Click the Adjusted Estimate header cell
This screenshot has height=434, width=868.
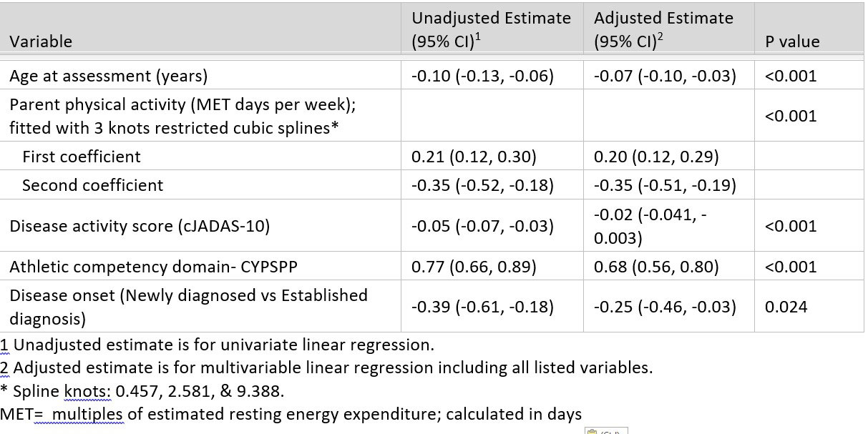coord(663,29)
